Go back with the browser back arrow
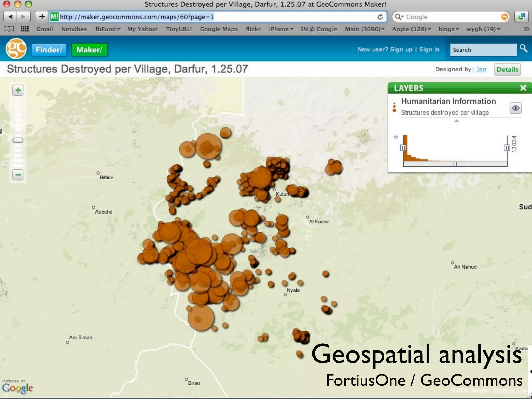 pos(10,17)
